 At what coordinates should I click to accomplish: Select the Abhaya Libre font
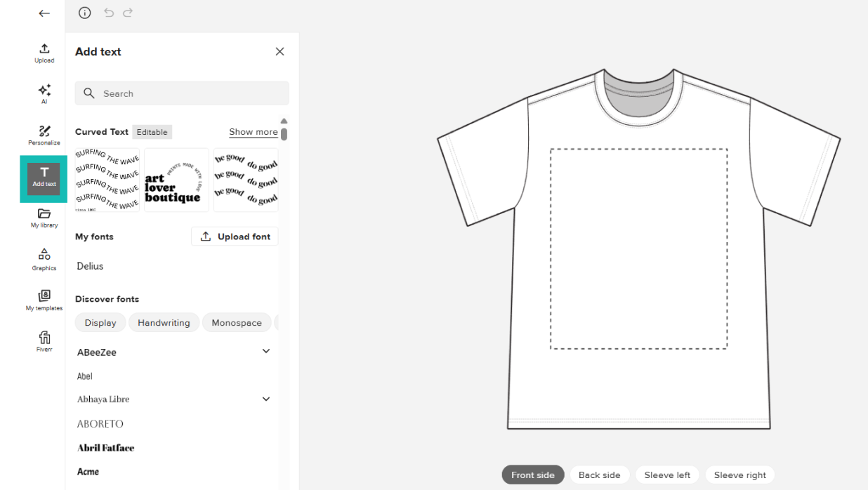[x=103, y=399]
